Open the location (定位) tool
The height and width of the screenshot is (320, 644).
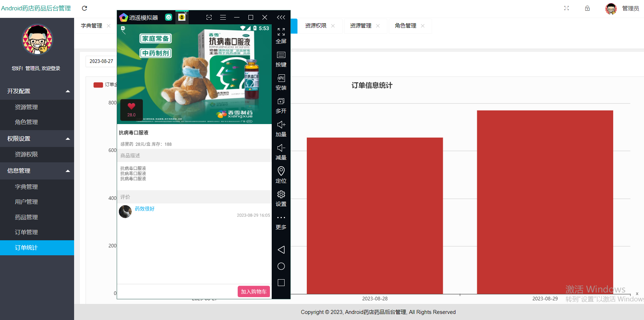point(281,175)
